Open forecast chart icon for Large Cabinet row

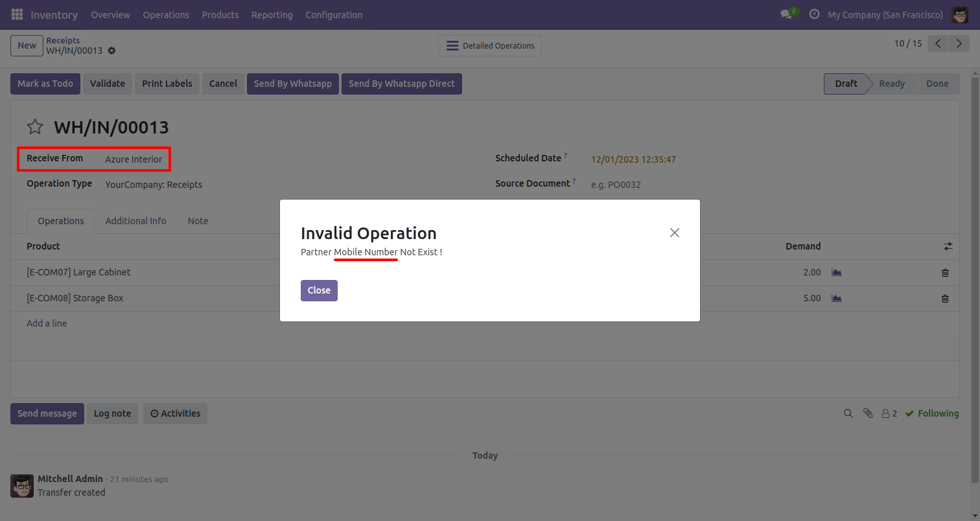837,272
